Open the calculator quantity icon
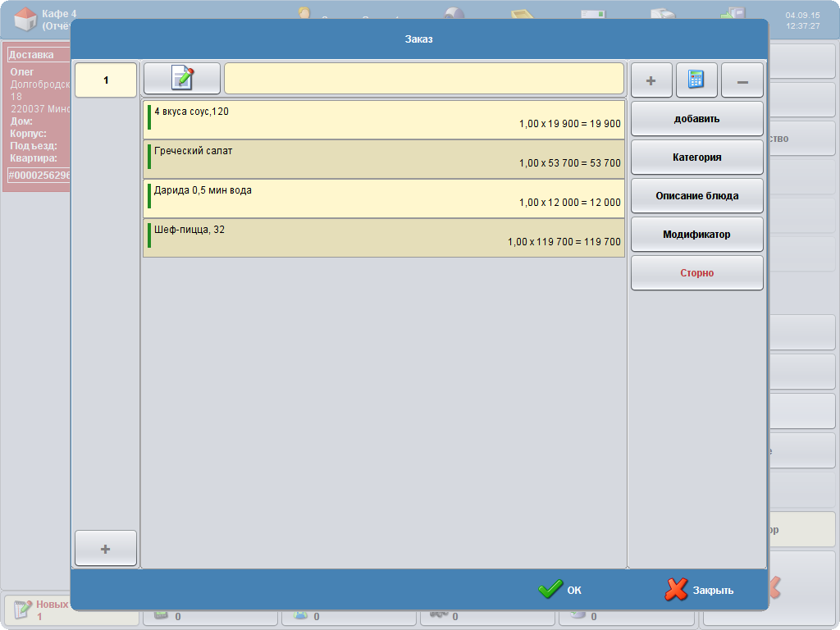Viewport: 840px width, 630px height. [x=696, y=80]
